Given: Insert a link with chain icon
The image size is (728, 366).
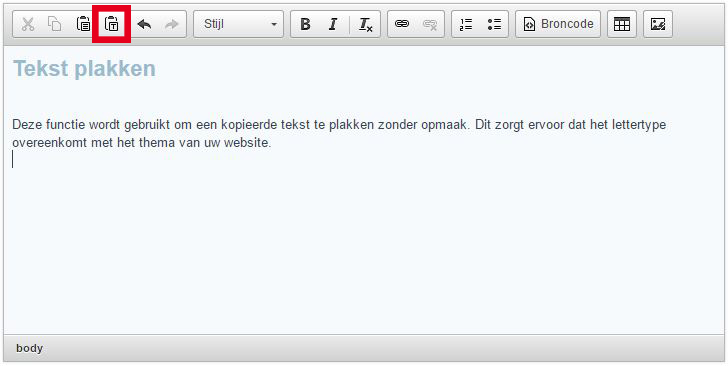Looking at the screenshot, I should [402, 24].
